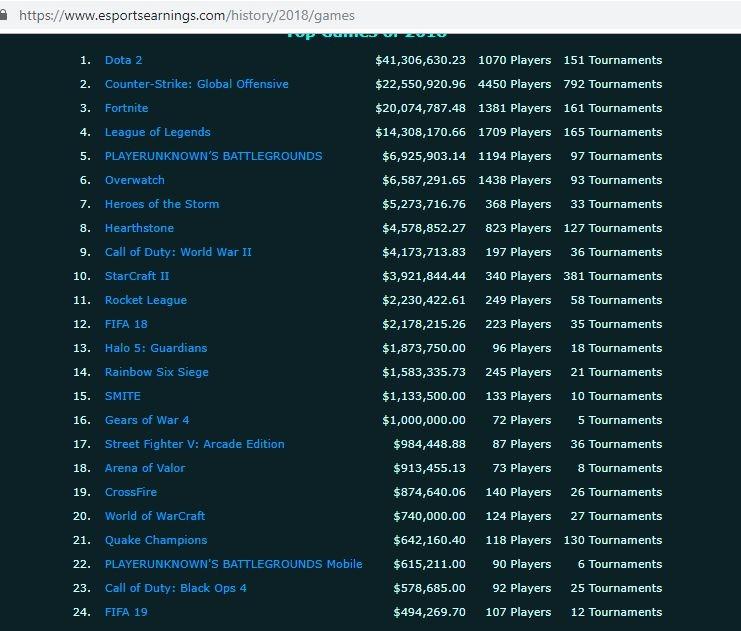Image resolution: width=741 pixels, height=631 pixels.
Task: Click the esportsearnings.com URL field
Action: click(187, 16)
